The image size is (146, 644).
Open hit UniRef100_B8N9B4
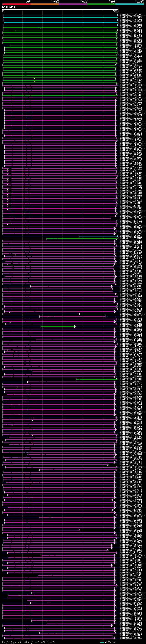tap(131, 613)
